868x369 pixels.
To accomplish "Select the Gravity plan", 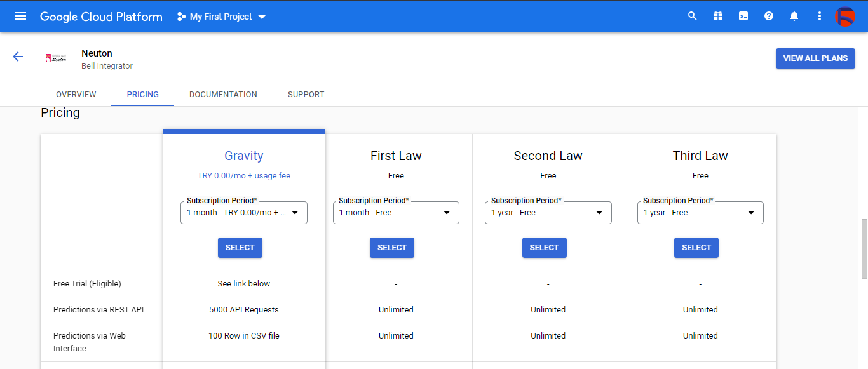I will [240, 248].
